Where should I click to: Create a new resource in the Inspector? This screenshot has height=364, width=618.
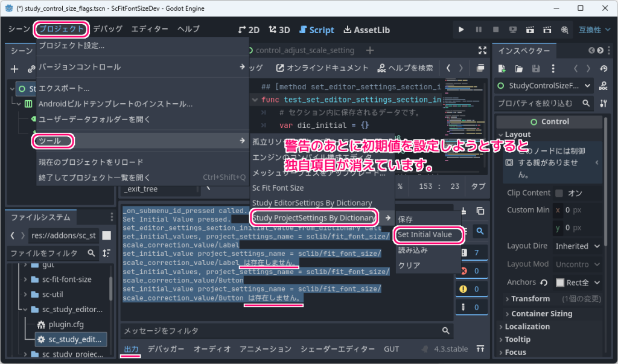tap(502, 68)
